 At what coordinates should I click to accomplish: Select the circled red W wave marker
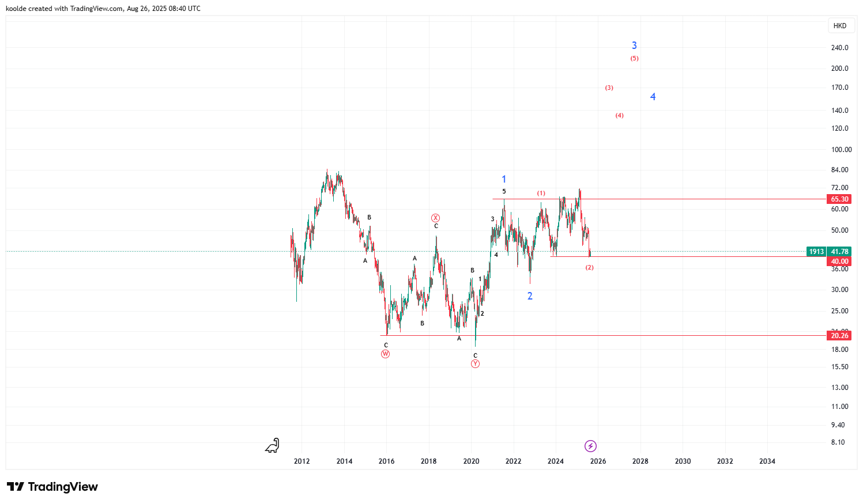[x=385, y=354]
